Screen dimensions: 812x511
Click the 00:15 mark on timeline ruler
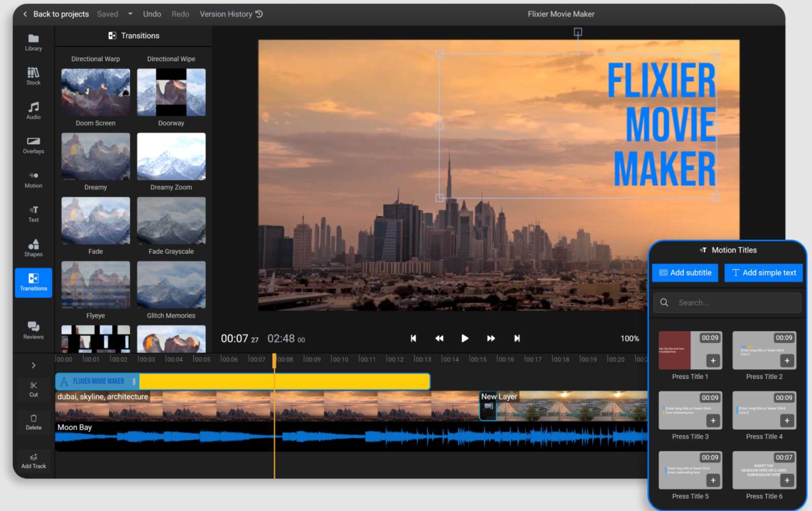click(x=478, y=359)
